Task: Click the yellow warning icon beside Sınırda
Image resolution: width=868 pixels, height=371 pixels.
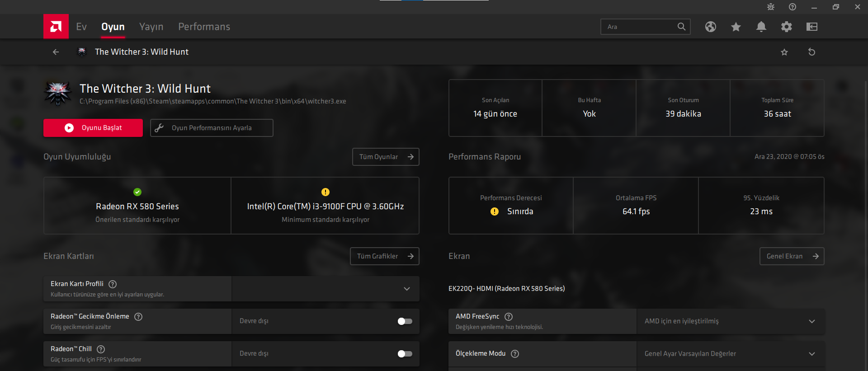Action: point(495,211)
